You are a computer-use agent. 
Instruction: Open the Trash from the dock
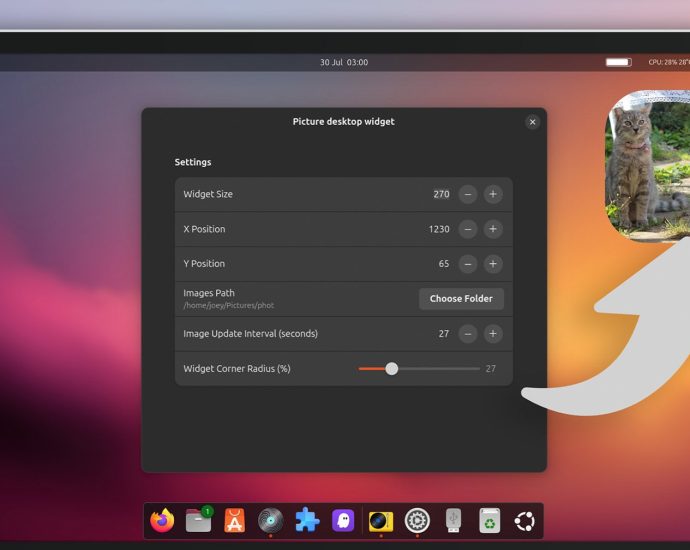489,521
